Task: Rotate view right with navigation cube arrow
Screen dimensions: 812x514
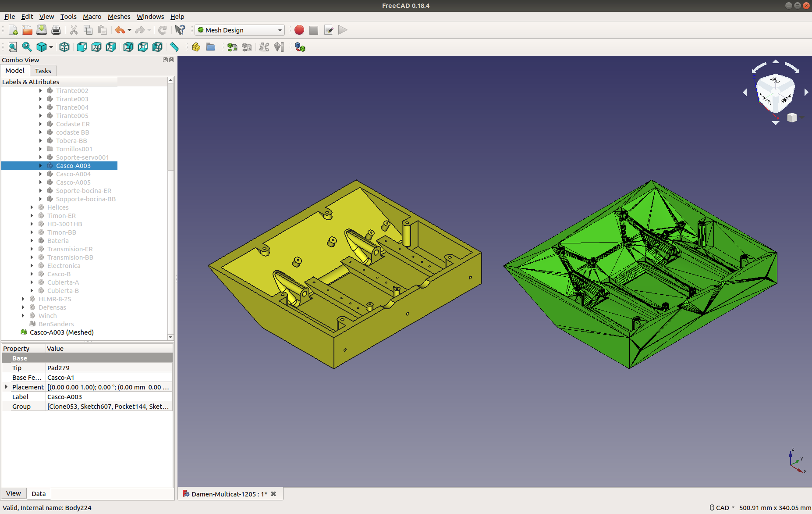Action: pos(806,93)
